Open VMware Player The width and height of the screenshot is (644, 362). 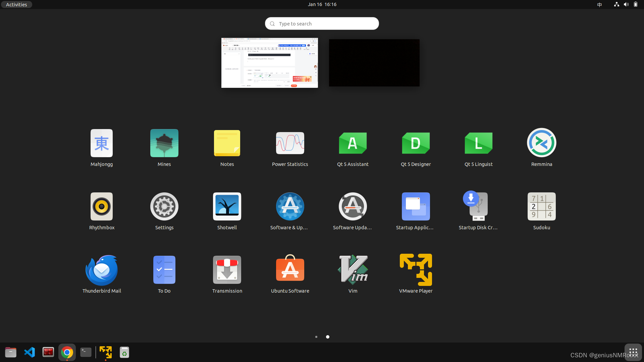416,274
